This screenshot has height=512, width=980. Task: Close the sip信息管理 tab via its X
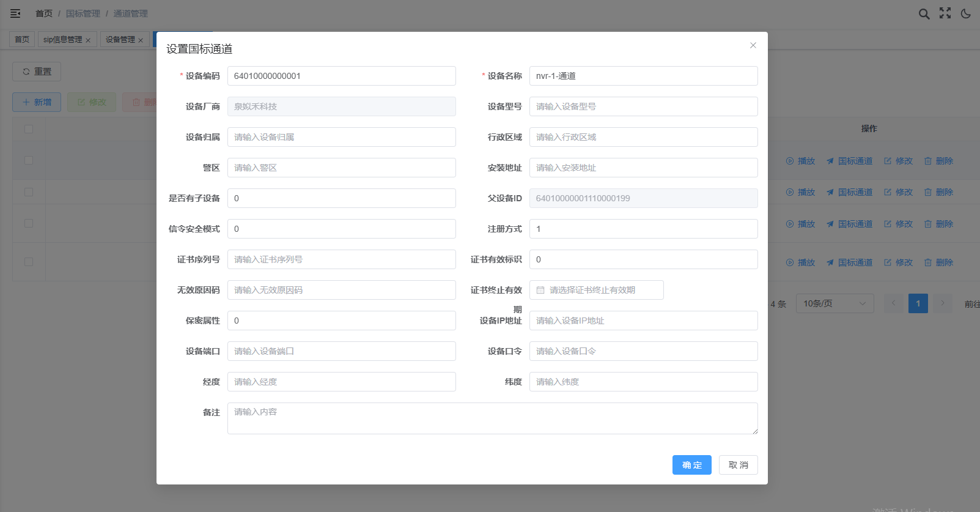pos(88,40)
